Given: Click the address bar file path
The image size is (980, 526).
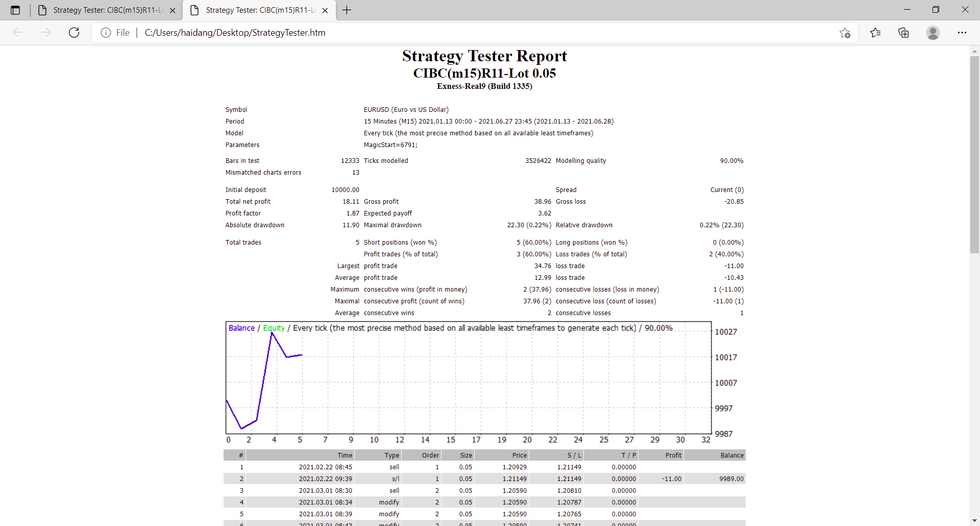Looking at the screenshot, I should click(235, 33).
